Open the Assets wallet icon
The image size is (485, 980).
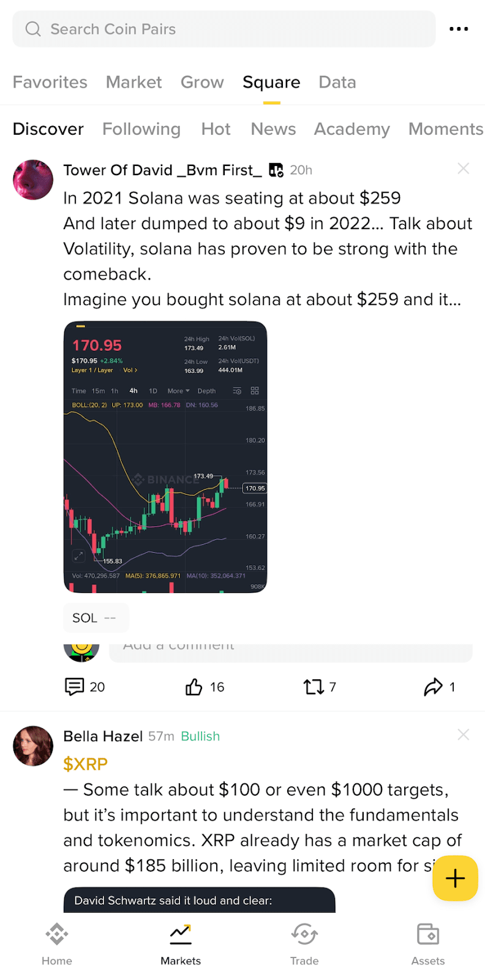click(x=428, y=944)
